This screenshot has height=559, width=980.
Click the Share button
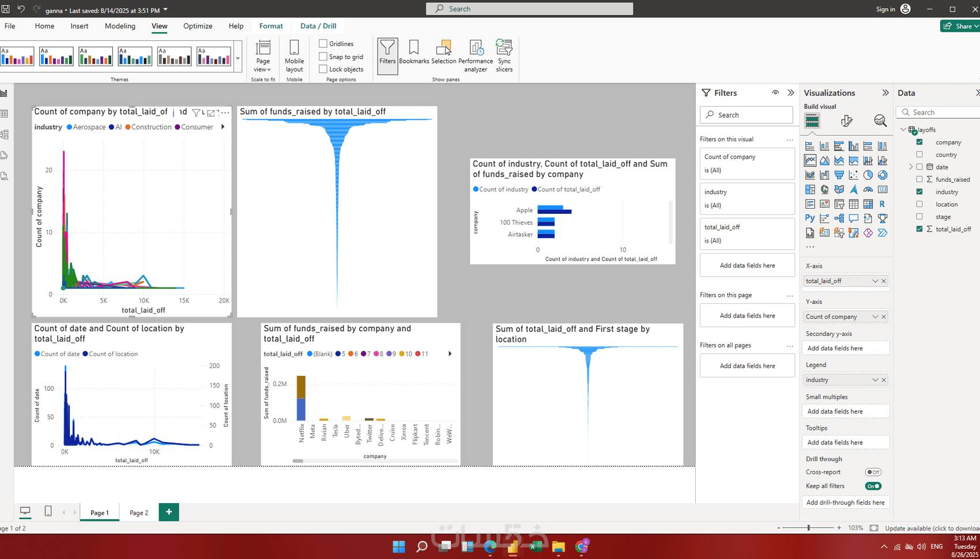pos(960,26)
